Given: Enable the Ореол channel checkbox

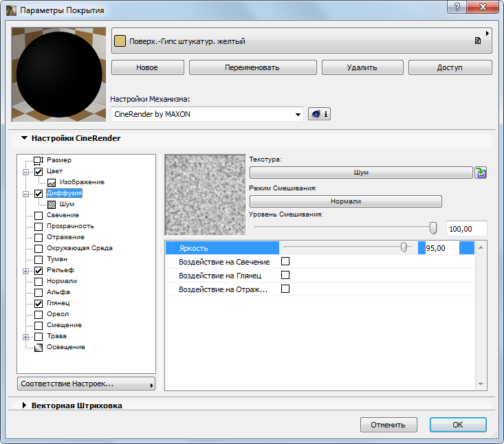Looking at the screenshot, I should 39,314.
